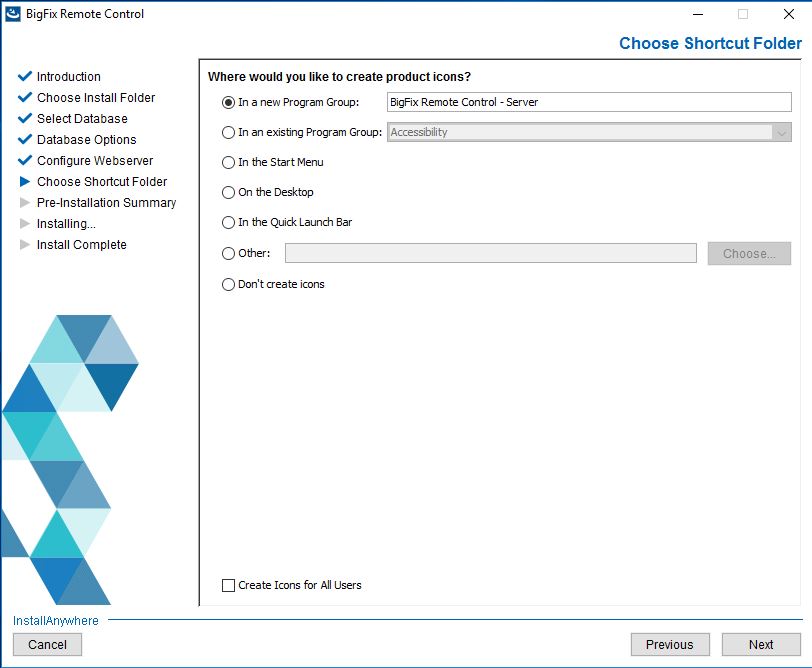
Task: Click the Choose Install Folder step label
Action: [96, 97]
